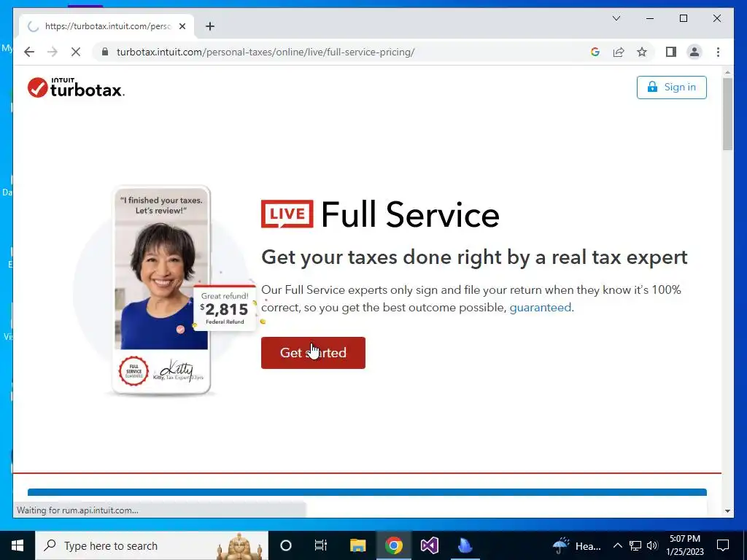
Task: Click the Full Service heading
Action: pyautogui.click(x=410, y=215)
